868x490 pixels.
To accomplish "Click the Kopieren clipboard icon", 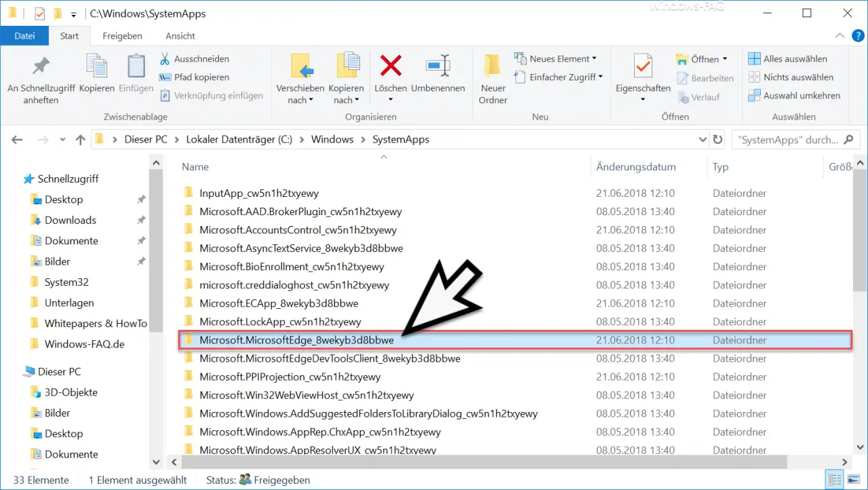I will [x=96, y=67].
